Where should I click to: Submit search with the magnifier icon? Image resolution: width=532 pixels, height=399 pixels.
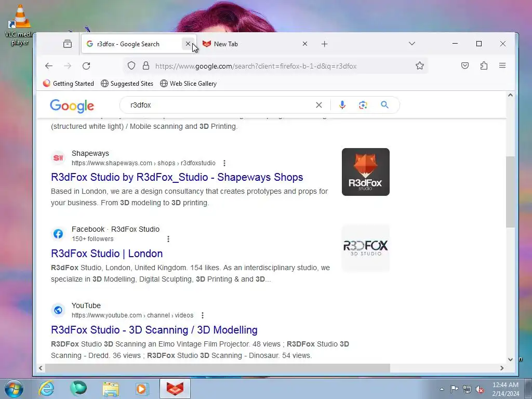tap(384, 105)
